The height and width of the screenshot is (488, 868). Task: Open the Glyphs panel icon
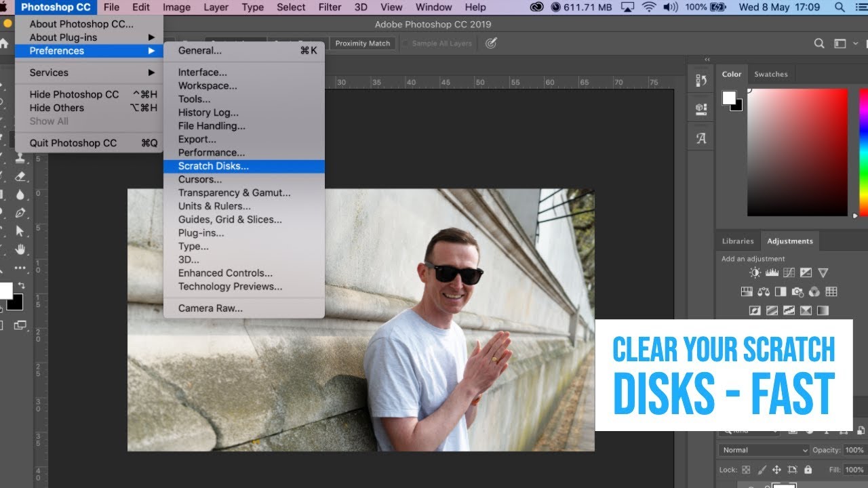point(701,138)
